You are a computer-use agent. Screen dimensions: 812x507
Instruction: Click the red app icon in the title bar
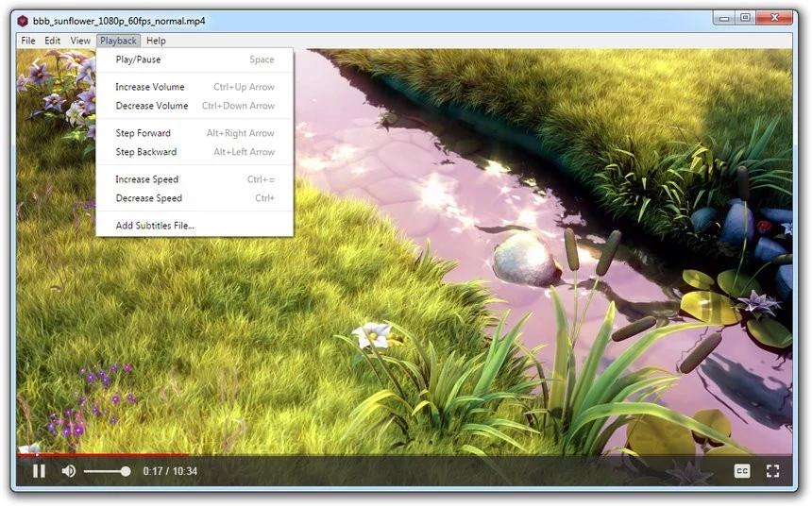coord(23,21)
